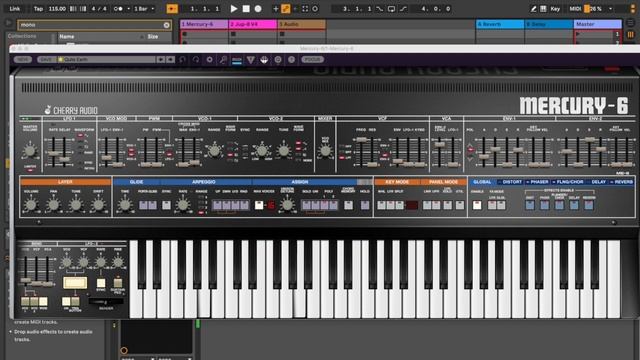The image size is (640, 360).
Task: Select the 2 Jup-8 V4 track header
Action: click(x=253, y=24)
